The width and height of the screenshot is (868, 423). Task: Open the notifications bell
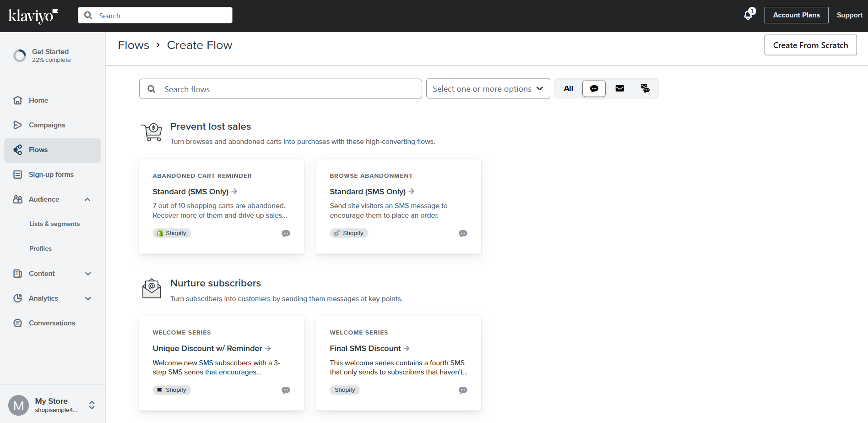[x=749, y=15]
